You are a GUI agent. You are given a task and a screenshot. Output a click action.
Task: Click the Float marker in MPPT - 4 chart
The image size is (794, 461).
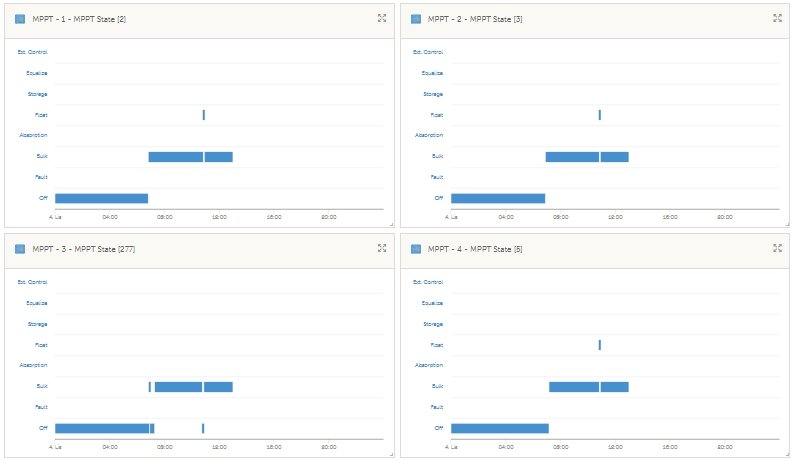600,345
